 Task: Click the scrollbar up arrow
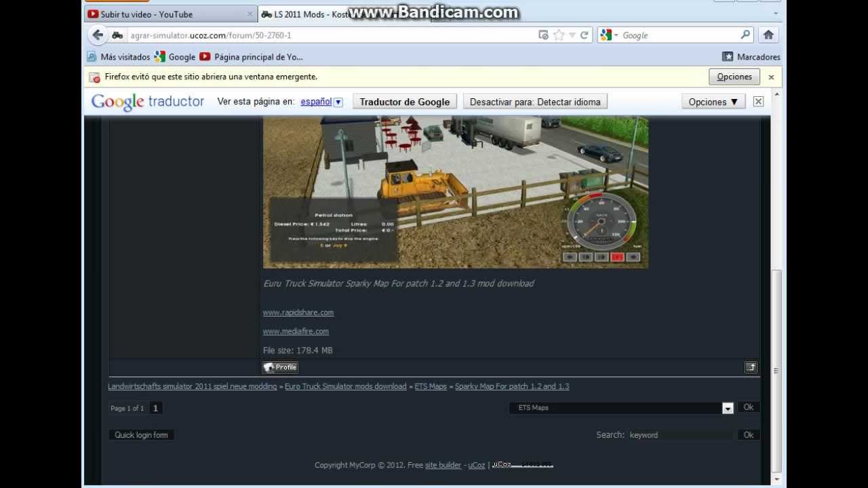(776, 95)
